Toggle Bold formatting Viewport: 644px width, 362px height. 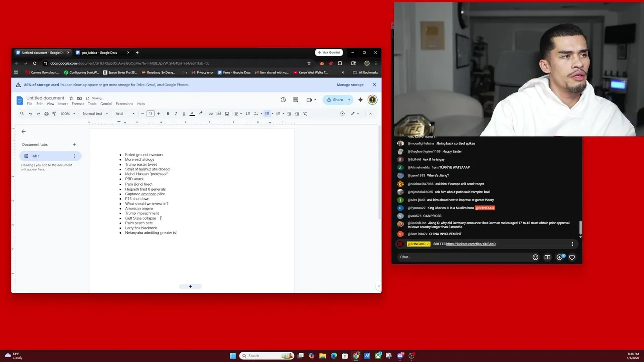[168, 114]
